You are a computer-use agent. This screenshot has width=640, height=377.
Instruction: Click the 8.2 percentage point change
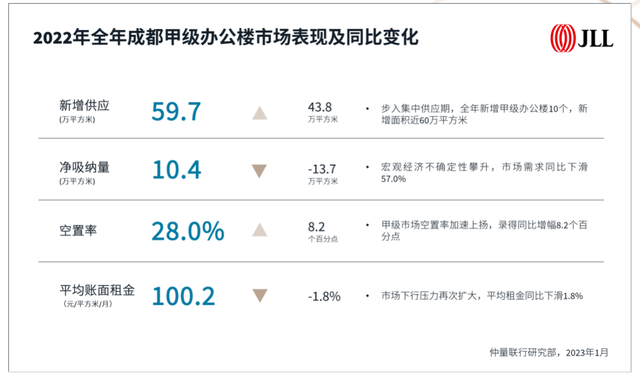click(x=316, y=227)
